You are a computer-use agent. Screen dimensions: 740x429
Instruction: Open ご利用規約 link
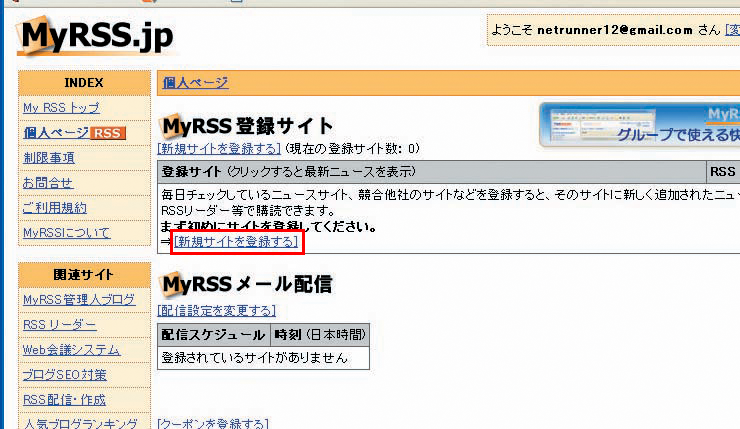(55, 208)
